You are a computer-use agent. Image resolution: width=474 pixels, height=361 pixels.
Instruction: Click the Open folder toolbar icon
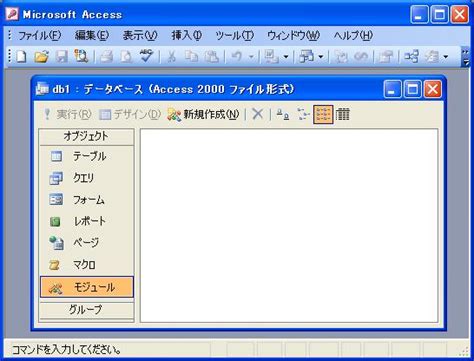(41, 57)
